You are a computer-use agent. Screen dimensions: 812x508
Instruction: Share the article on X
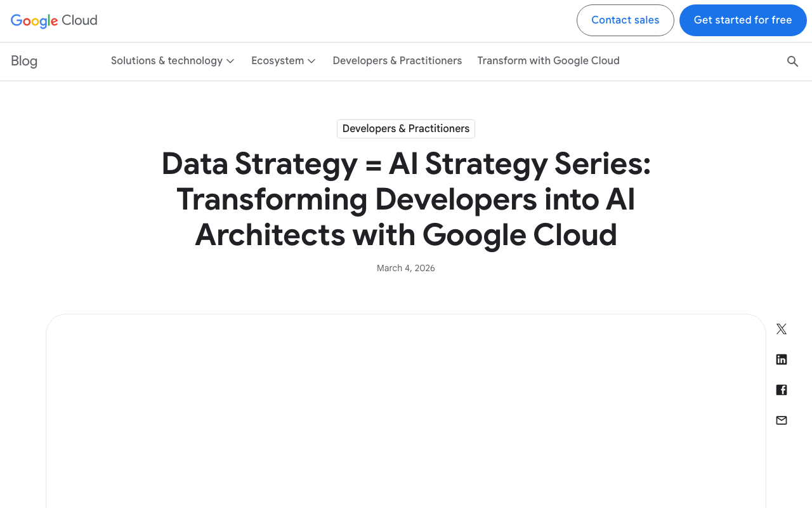coord(781,328)
